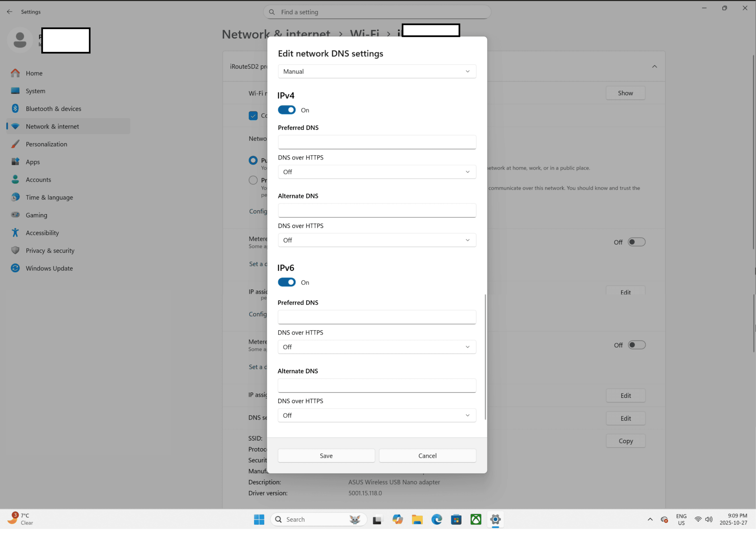Screen dimensions: 756x550
Task: Turn off the IPv6 toggle
Action: (x=287, y=282)
